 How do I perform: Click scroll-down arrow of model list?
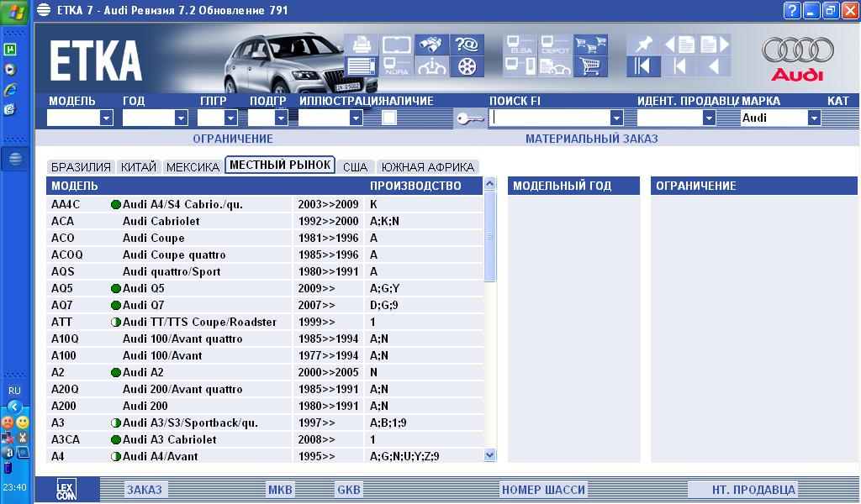coord(491,455)
